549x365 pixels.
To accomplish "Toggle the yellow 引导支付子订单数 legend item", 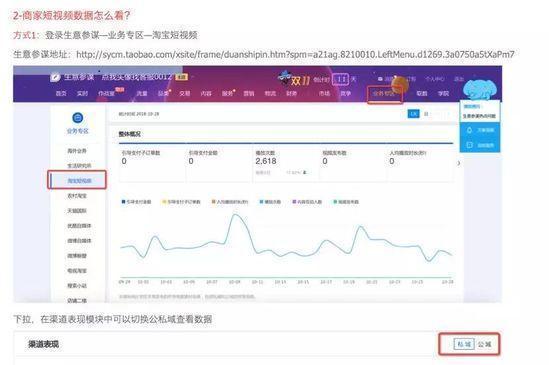I will (x=181, y=202).
